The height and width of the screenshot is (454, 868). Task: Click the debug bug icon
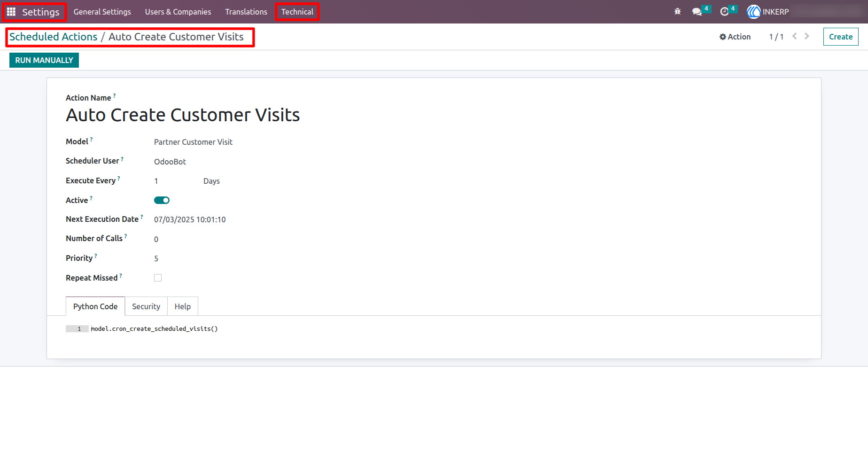(x=677, y=12)
